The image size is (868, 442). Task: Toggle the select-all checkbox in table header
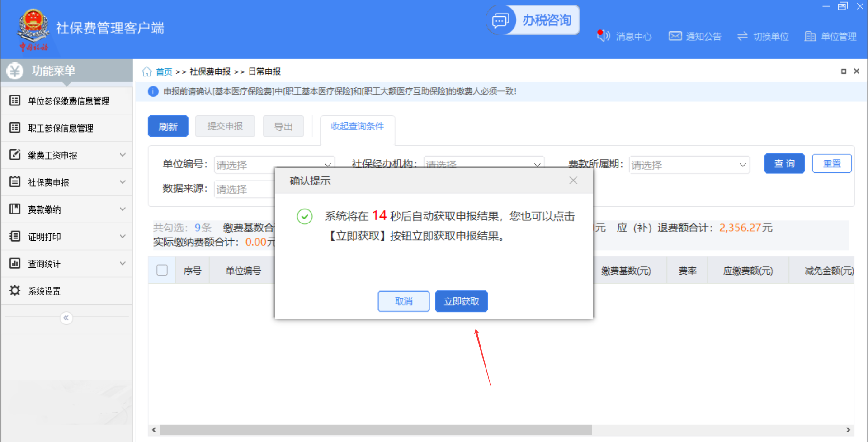(162, 270)
